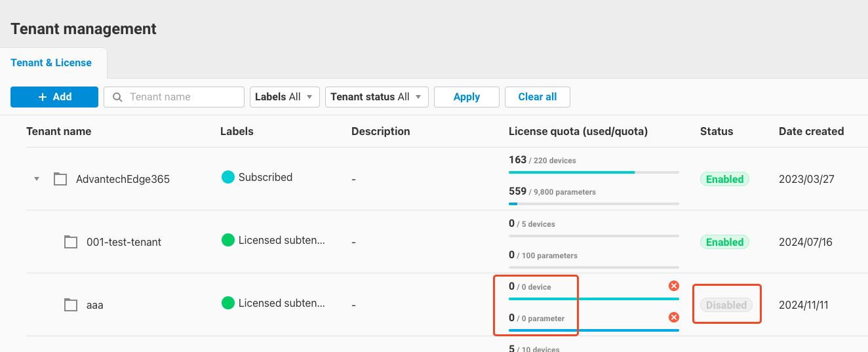Click the Subscribed label text
The height and width of the screenshot is (352, 868).
[x=266, y=177]
